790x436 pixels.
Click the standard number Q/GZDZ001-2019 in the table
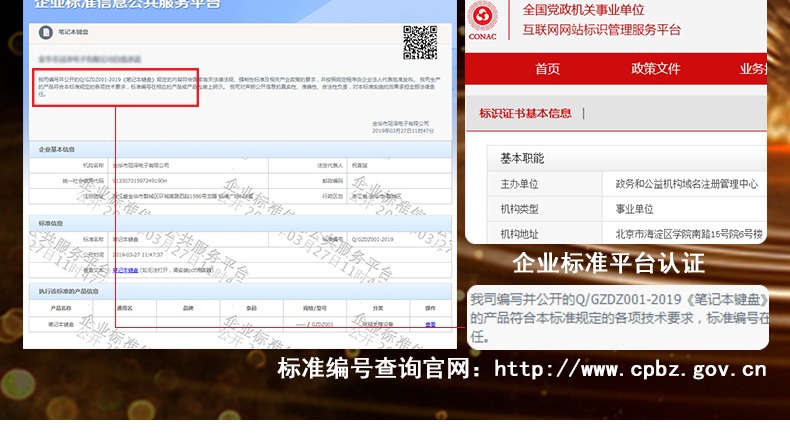[372, 239]
